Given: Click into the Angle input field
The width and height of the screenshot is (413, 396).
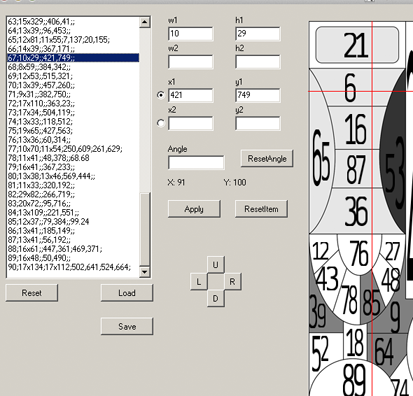Looking at the screenshot, I should tap(196, 163).
